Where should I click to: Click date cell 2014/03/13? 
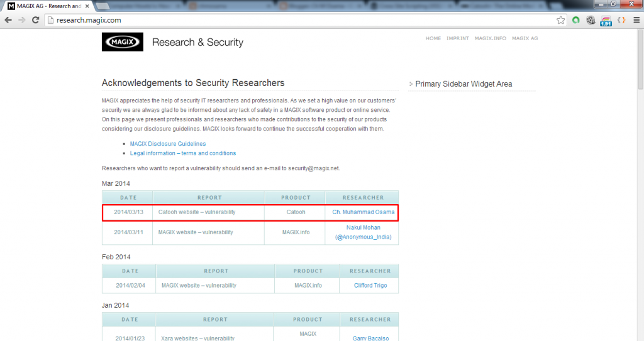point(128,212)
